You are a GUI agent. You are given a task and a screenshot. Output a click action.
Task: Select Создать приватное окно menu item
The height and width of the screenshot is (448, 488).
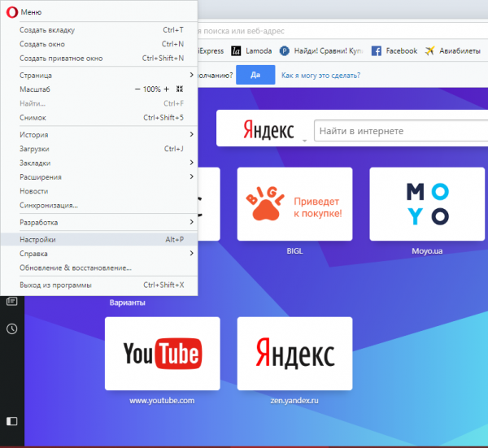(99, 59)
